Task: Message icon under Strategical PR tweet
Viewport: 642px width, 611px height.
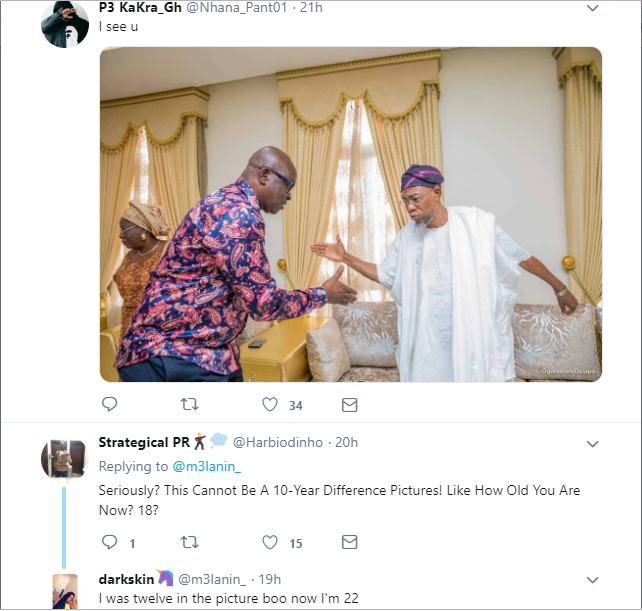Action: click(350, 542)
